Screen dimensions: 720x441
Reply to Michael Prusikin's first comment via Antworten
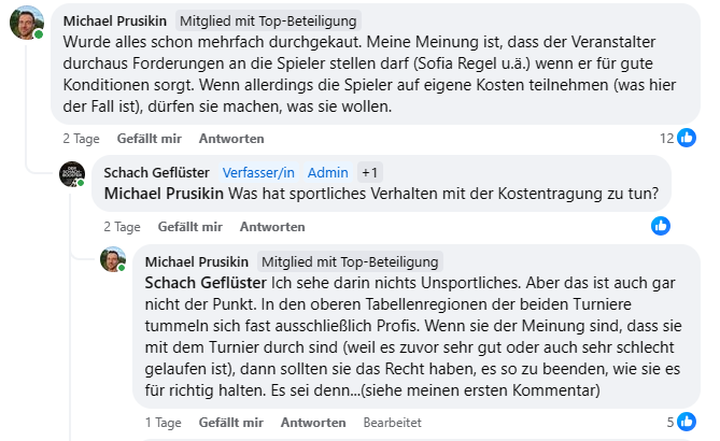[x=231, y=138]
